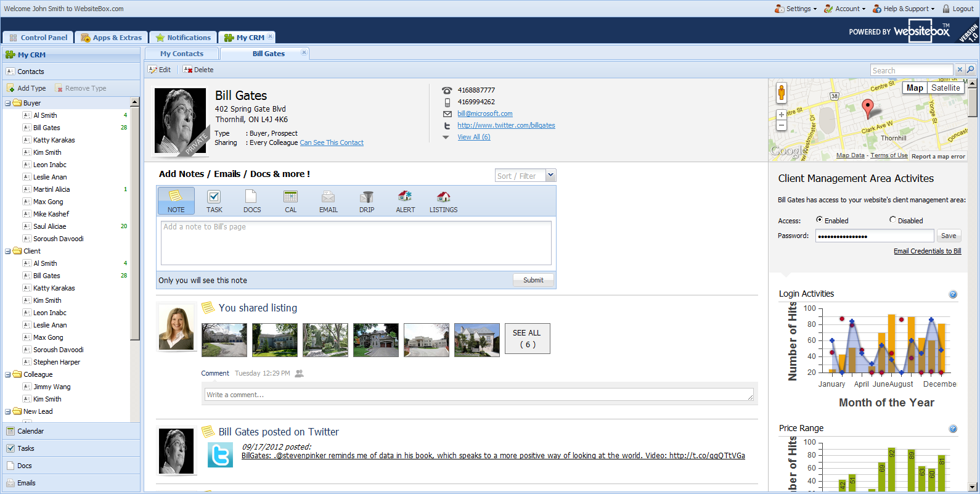
Task: Click the first shared listing thumbnail
Action: pyautogui.click(x=224, y=340)
